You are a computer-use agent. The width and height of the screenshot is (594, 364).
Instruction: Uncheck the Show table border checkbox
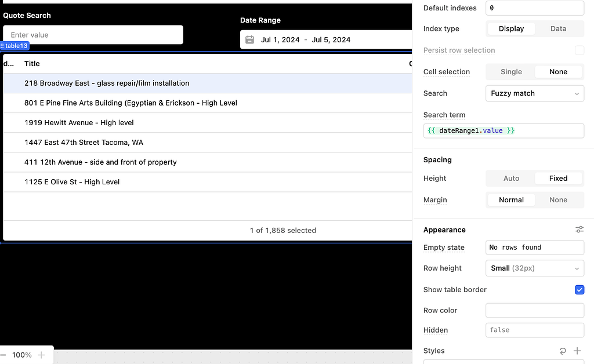[579, 290]
